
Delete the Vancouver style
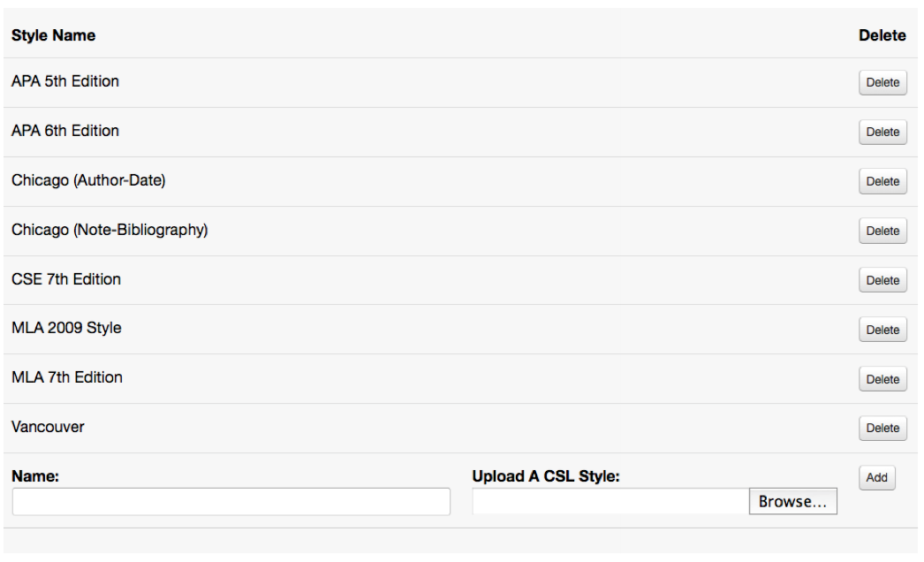882,428
